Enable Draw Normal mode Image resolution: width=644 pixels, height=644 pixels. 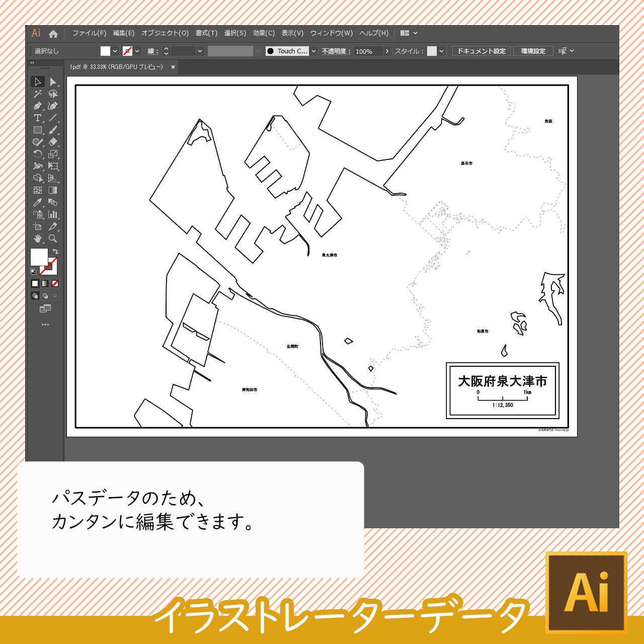click(35, 296)
